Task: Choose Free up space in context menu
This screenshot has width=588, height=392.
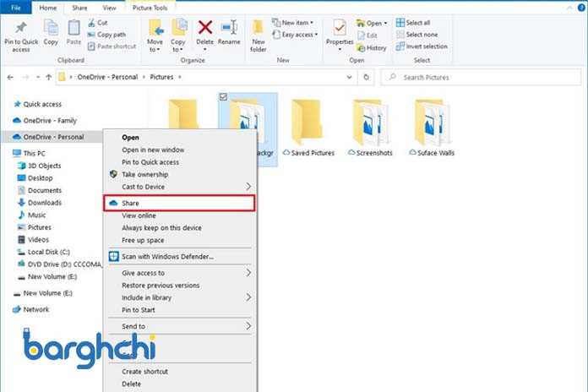Action: point(181,240)
